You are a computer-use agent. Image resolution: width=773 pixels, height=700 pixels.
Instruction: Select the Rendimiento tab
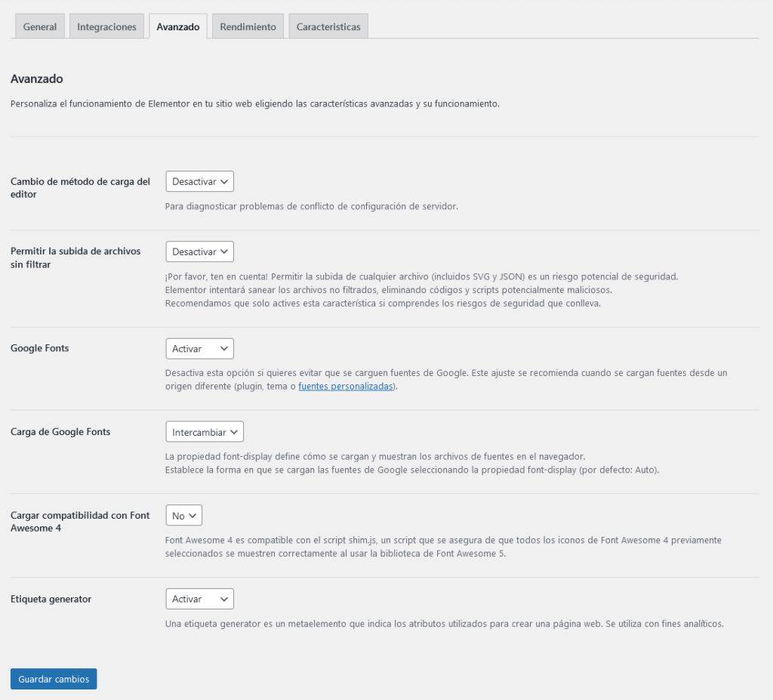(248, 26)
